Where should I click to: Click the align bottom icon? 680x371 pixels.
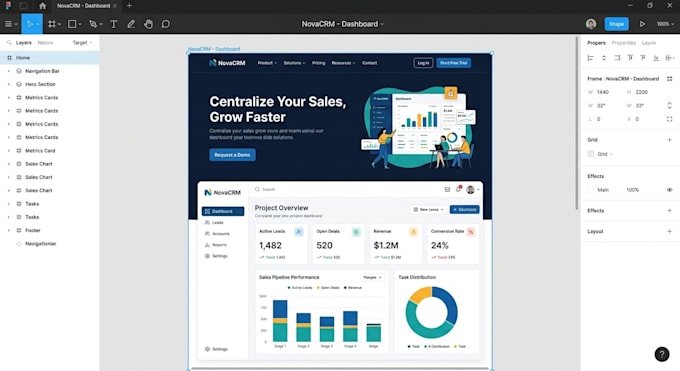[x=656, y=58]
